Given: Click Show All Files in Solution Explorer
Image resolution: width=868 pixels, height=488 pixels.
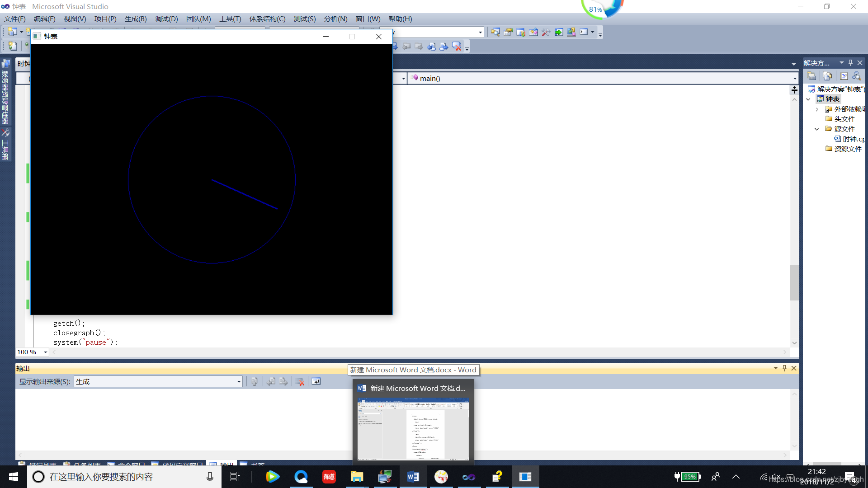Looking at the screenshot, I should pyautogui.click(x=827, y=76).
